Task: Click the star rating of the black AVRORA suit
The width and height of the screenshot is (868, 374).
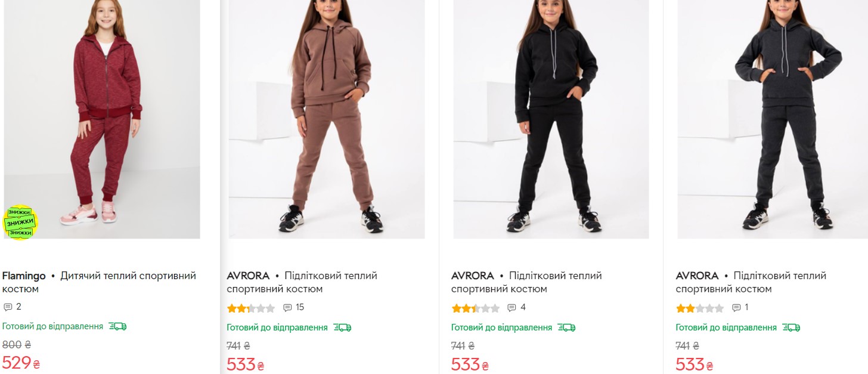Action: 475,308
